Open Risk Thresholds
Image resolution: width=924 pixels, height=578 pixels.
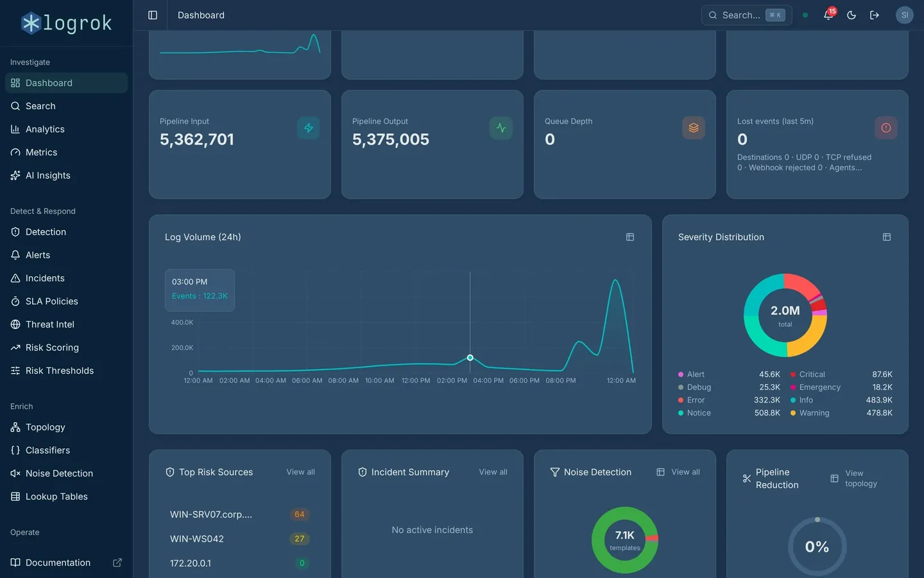pos(67,371)
